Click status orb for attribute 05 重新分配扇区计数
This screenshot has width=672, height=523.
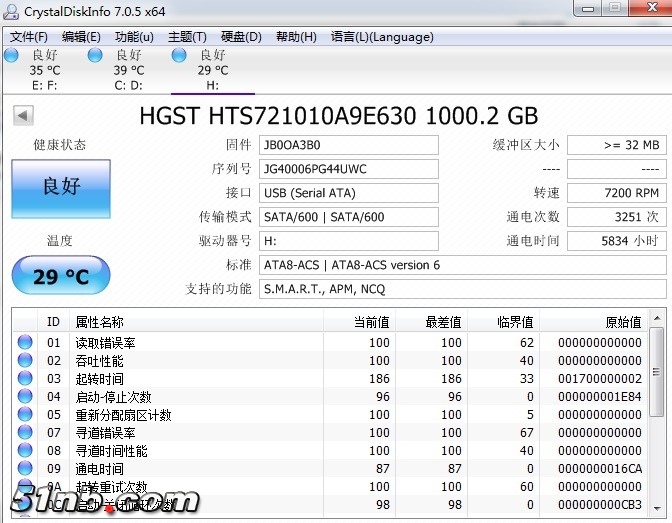[x=25, y=415]
